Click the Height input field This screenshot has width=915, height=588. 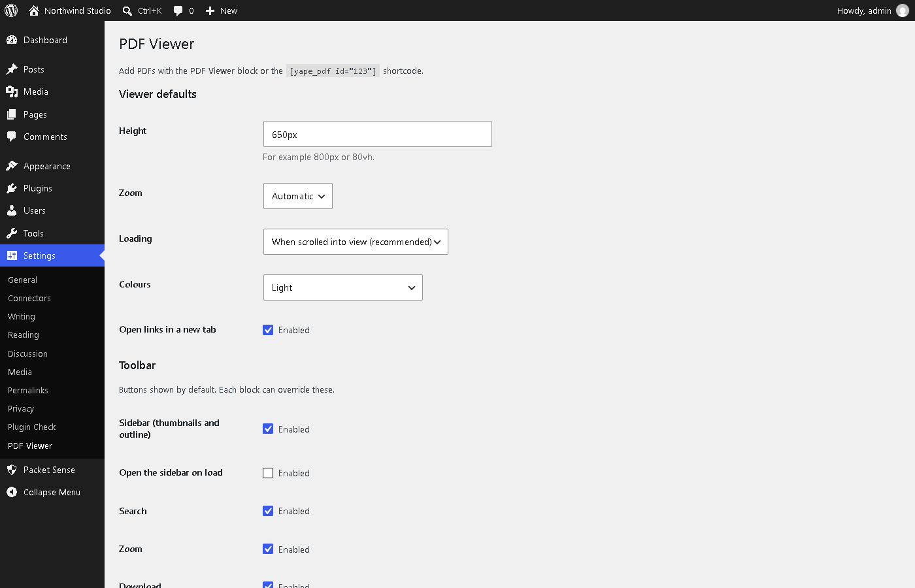(378, 134)
